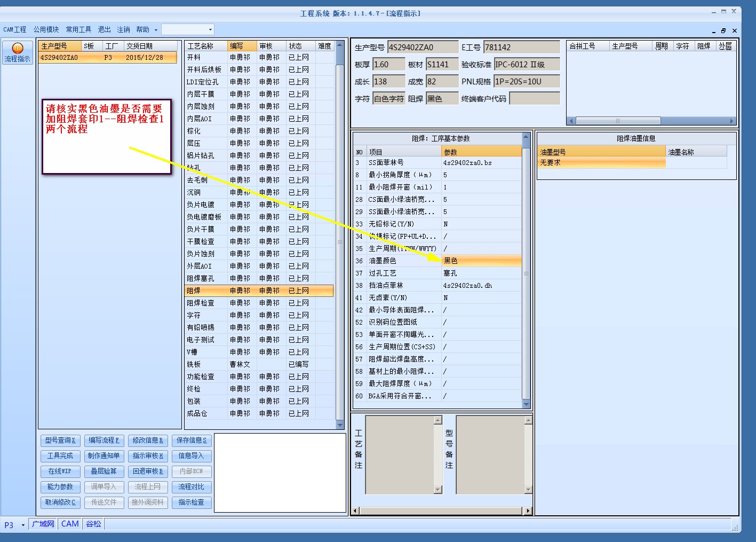This screenshot has width=756, height=542.
Task: Open the CAM工程 menu
Action: coord(15,29)
